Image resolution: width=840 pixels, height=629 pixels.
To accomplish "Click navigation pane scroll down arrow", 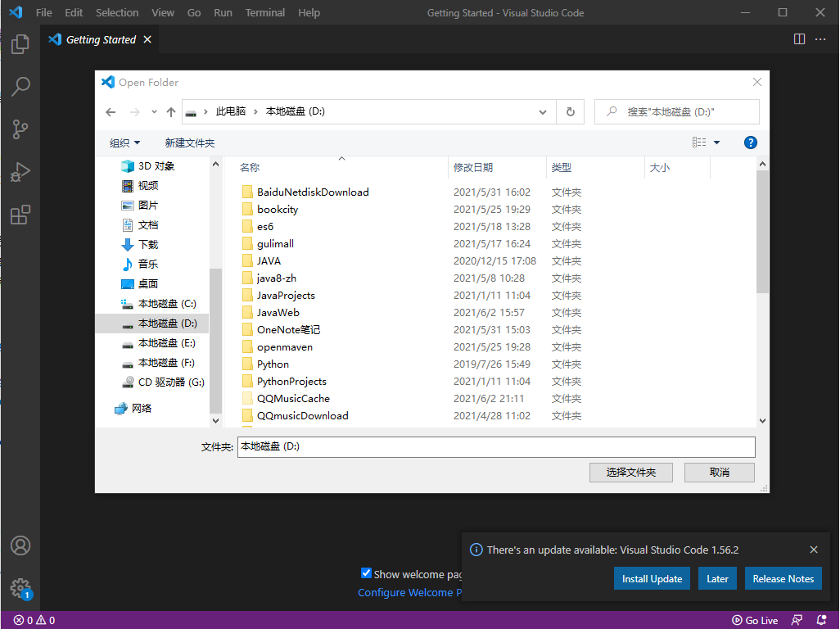I will tap(215, 421).
